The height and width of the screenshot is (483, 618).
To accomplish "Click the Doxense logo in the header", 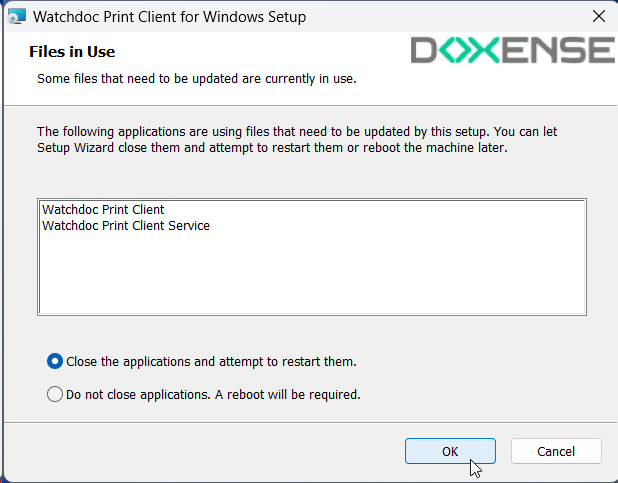I will click(x=513, y=51).
